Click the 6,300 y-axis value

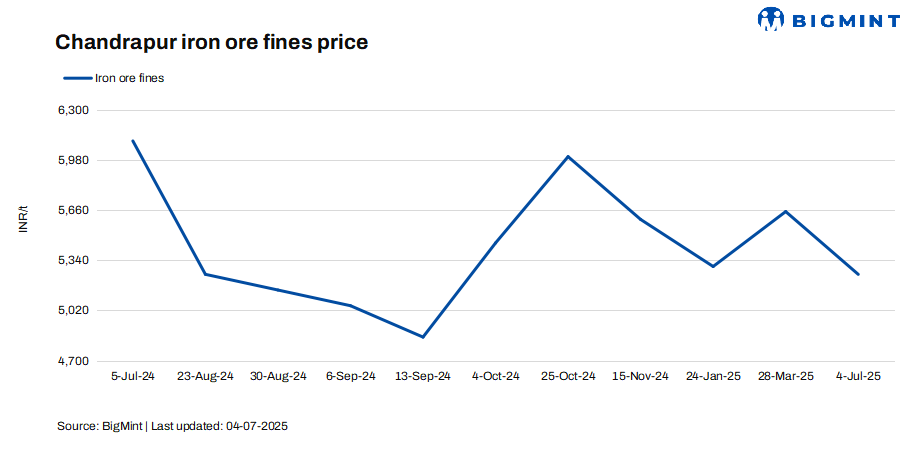[76, 110]
